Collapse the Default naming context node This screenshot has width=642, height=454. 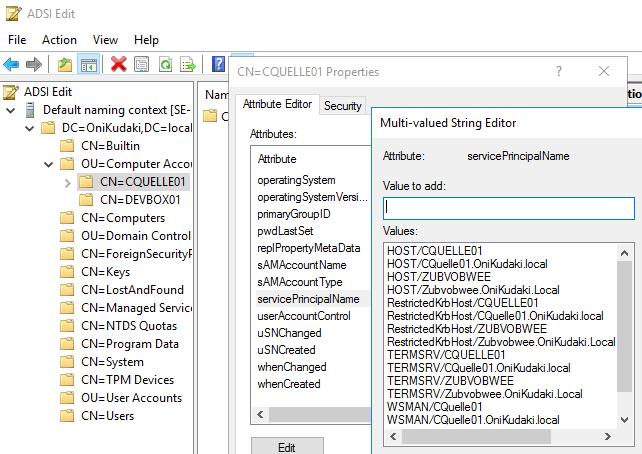(x=11, y=110)
